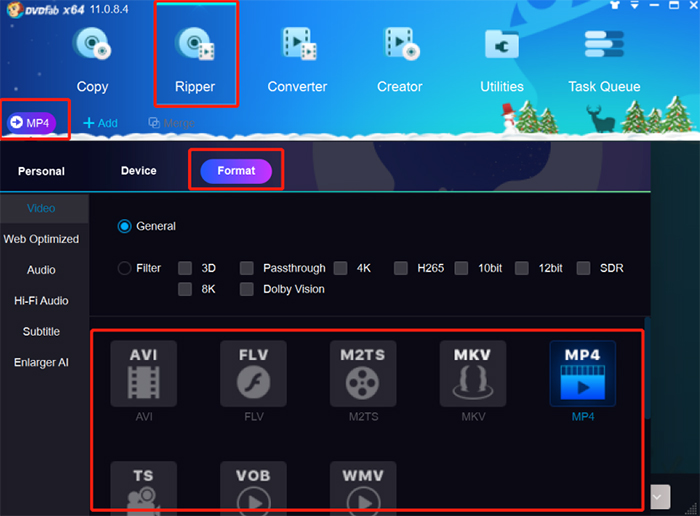Open the bottom-right dropdown chevron button
700x516 pixels.
[660, 497]
